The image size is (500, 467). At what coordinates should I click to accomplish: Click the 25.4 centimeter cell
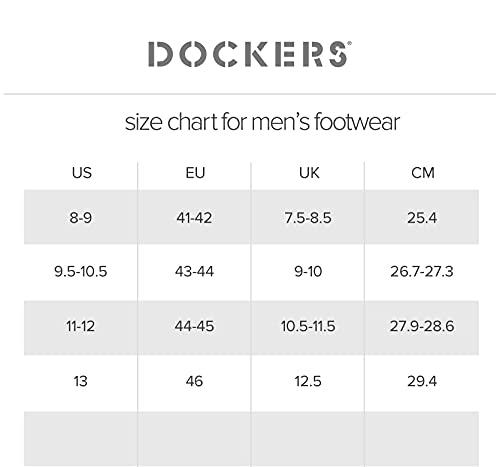(x=422, y=217)
